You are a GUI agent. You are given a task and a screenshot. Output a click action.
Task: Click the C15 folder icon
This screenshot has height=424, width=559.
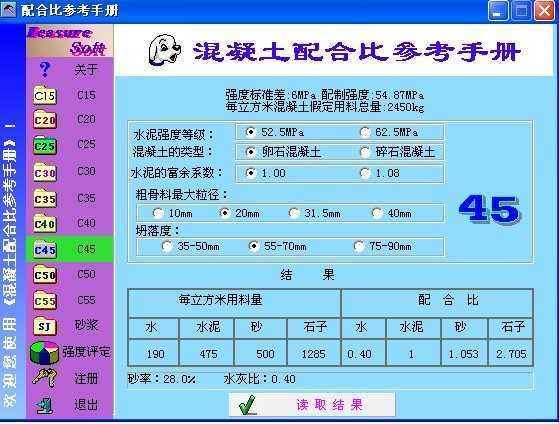(x=45, y=95)
